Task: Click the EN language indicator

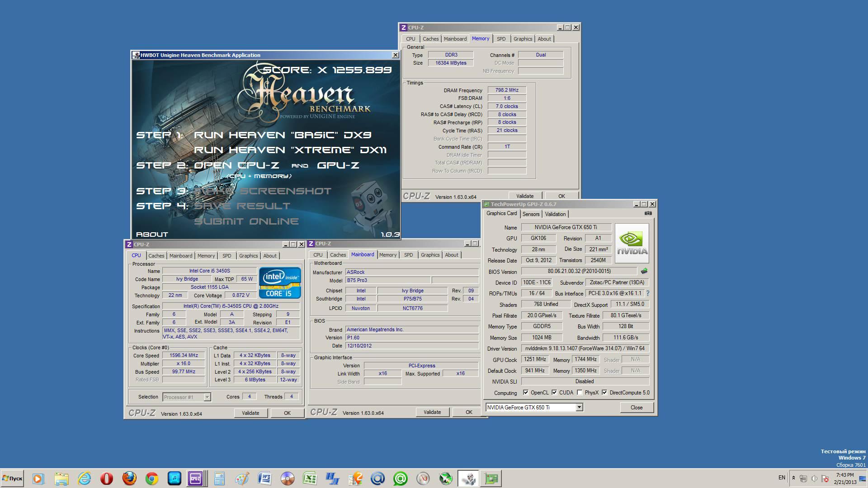Action: tap(782, 478)
